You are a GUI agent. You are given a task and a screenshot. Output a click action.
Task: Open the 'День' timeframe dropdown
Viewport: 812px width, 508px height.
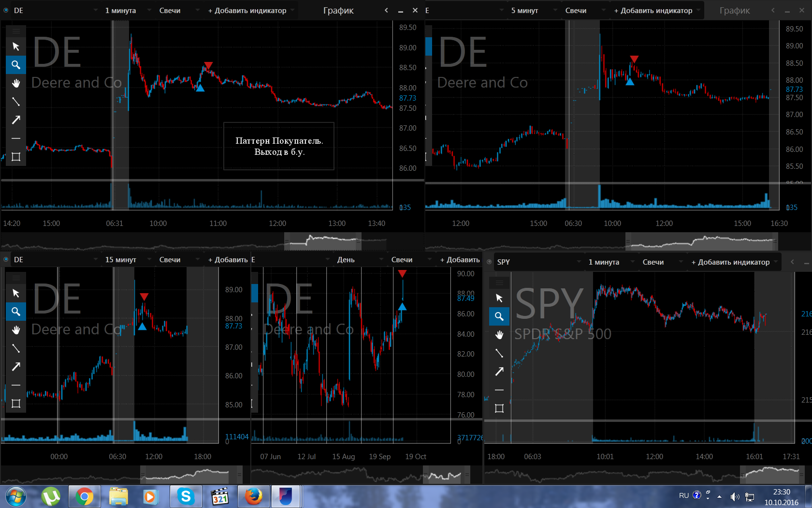[360, 259]
